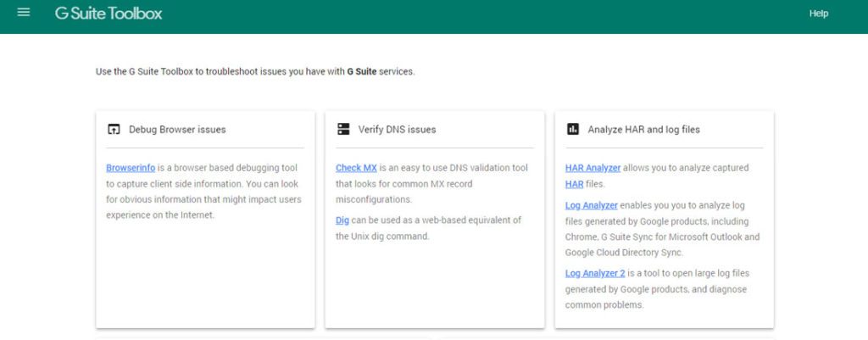The height and width of the screenshot is (340, 868).
Task: Click the Browserinfo description paragraph
Action: coord(203,192)
